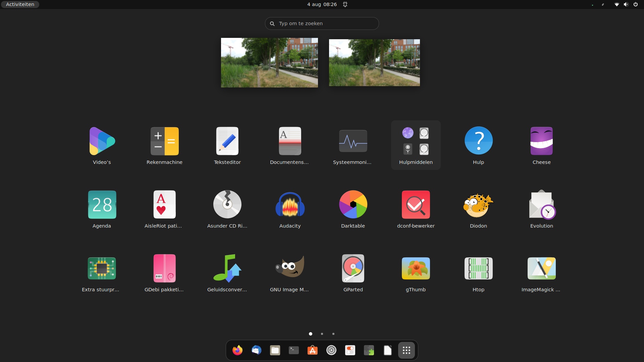Open Geluidsconverter app
This screenshot has height=362, width=644.
click(227, 268)
